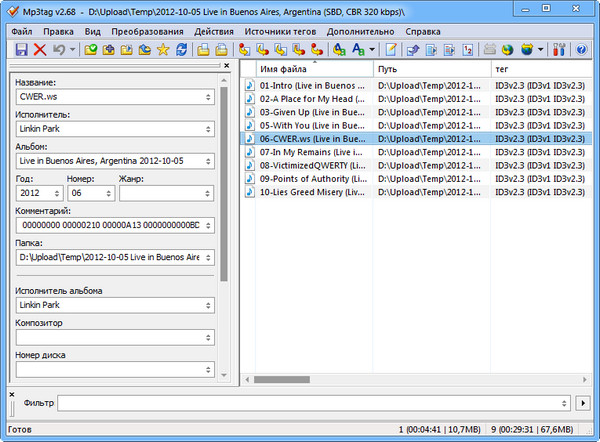Expand the Исполнитель dropdown with Linkin Park
The width and height of the screenshot is (600, 442).
(x=208, y=129)
